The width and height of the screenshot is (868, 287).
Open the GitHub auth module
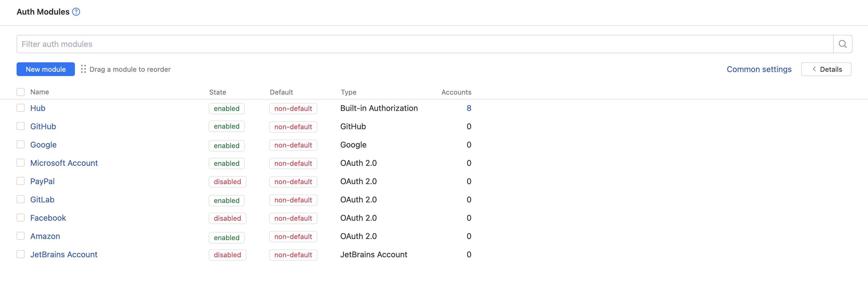tap(43, 126)
